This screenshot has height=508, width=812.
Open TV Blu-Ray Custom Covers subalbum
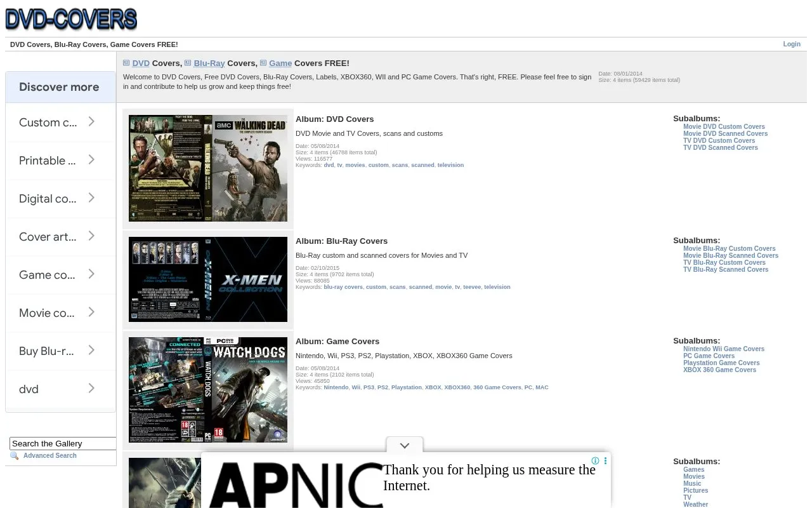point(724,263)
